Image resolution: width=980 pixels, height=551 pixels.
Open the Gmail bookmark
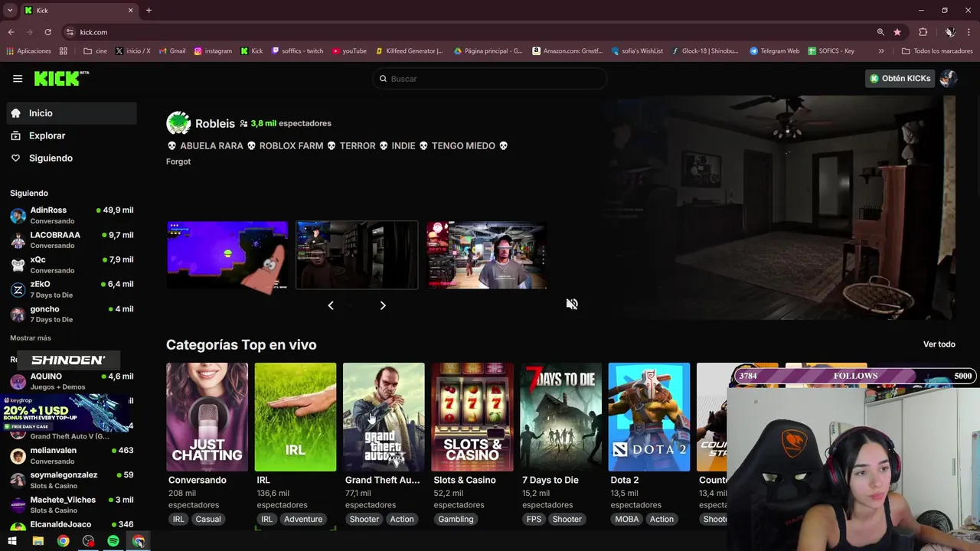coord(172,51)
